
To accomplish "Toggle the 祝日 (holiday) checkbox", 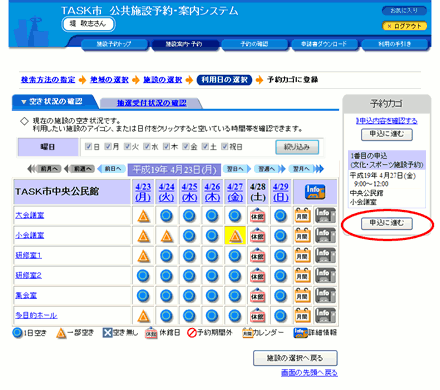I will [x=225, y=147].
